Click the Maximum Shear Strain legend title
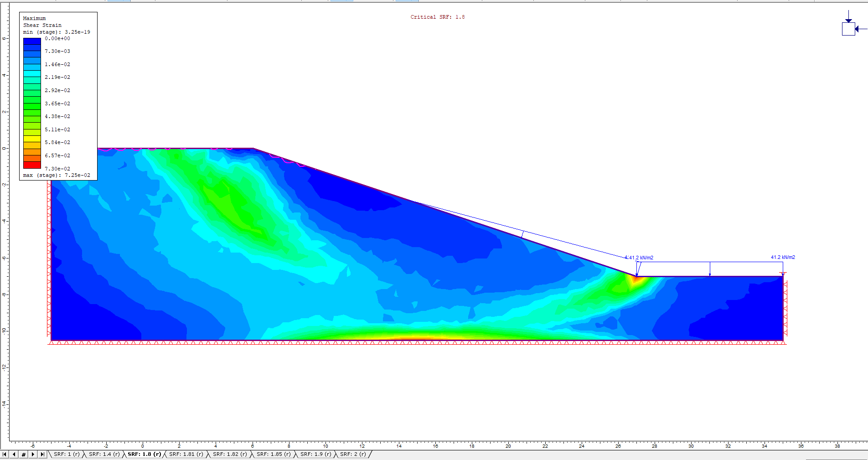The width and height of the screenshot is (868, 460). 42,22
